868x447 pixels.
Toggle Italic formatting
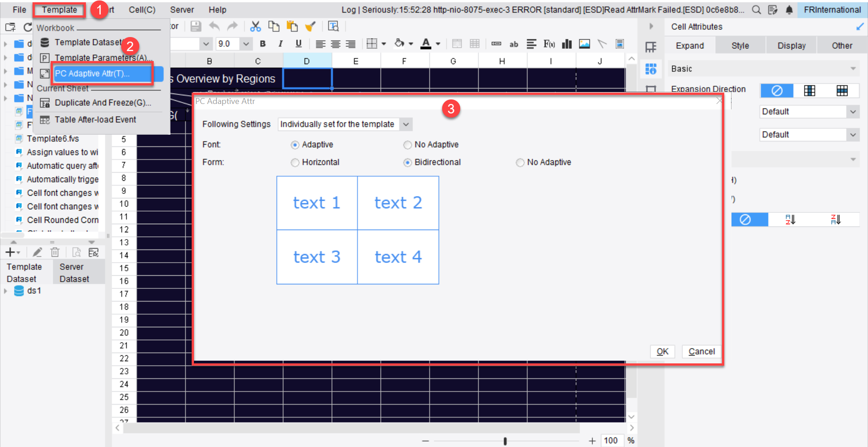pos(280,44)
